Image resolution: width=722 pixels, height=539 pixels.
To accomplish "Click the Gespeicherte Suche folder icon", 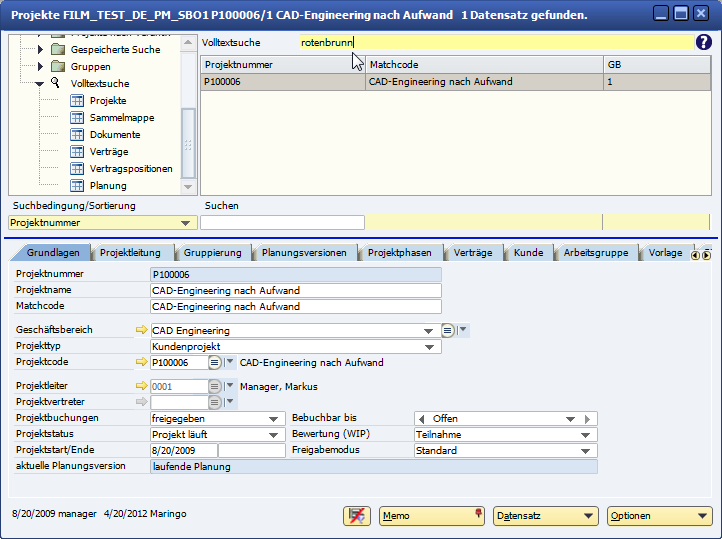I will pyautogui.click(x=58, y=49).
